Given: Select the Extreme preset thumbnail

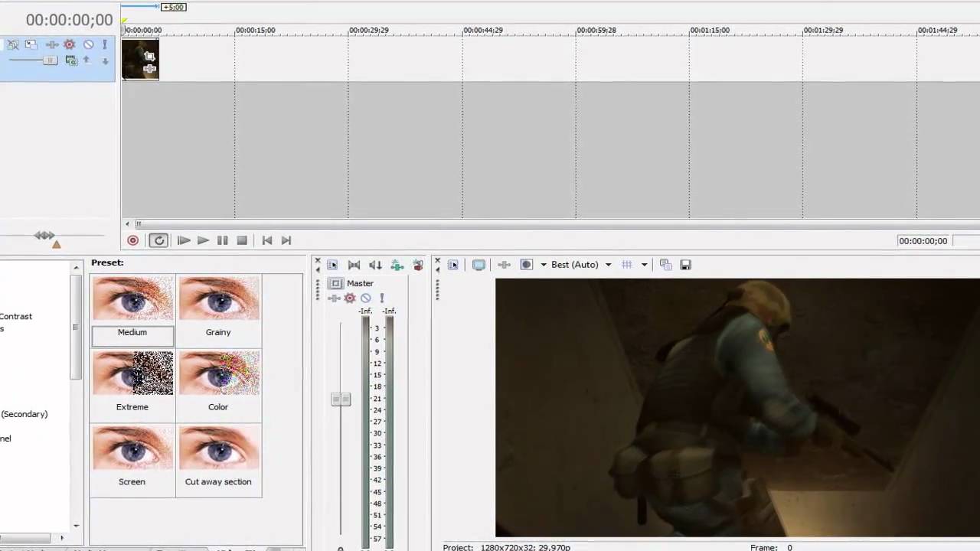Looking at the screenshot, I should pos(132,373).
